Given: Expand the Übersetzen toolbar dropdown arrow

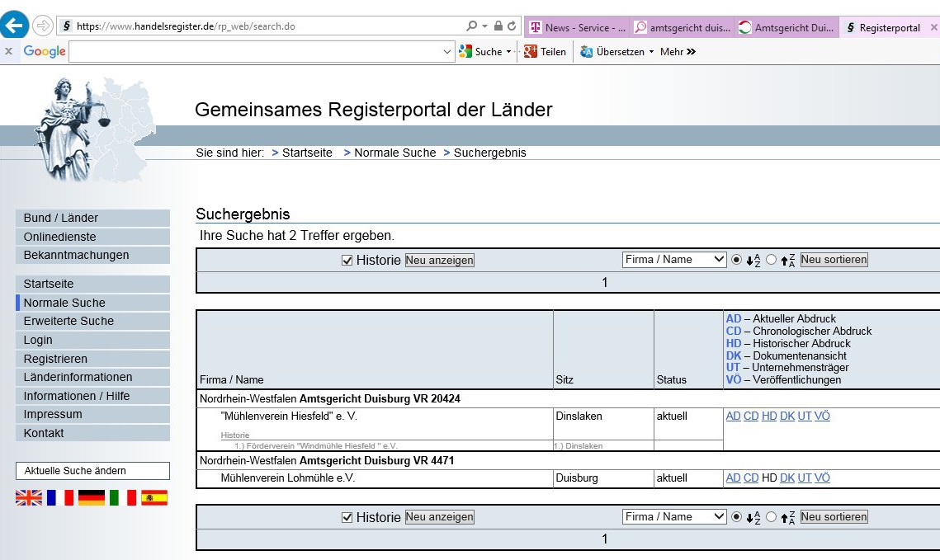Looking at the screenshot, I should click(651, 51).
